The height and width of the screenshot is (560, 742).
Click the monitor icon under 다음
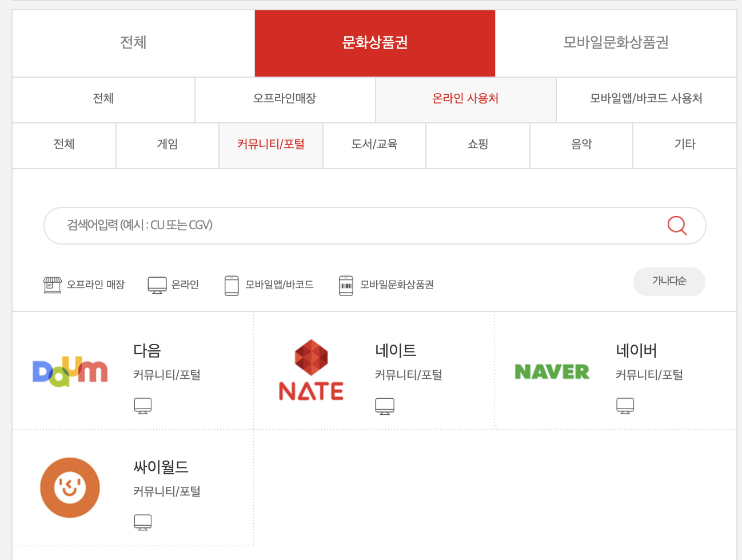(143, 406)
